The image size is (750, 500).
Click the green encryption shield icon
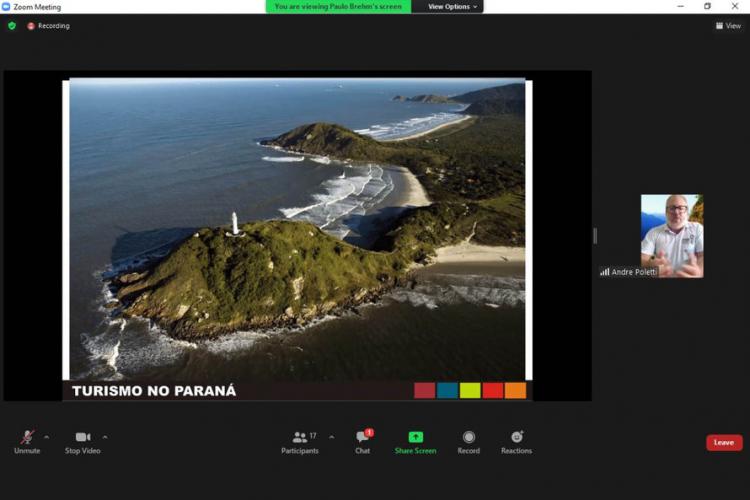click(12, 26)
